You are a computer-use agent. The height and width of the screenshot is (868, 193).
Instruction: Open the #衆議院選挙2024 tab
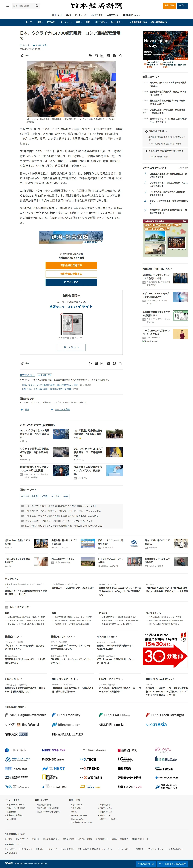(x=138, y=22)
